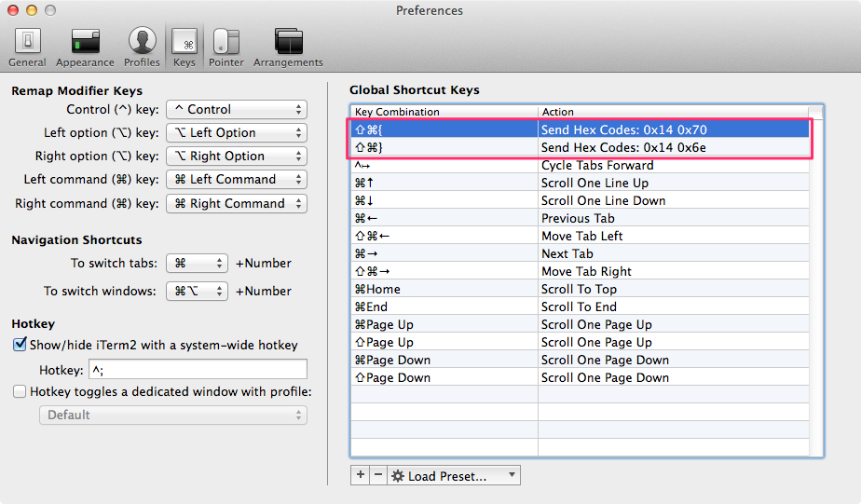The height and width of the screenshot is (504, 861).
Task: Select the Scroll To End row
Action: (x=580, y=306)
